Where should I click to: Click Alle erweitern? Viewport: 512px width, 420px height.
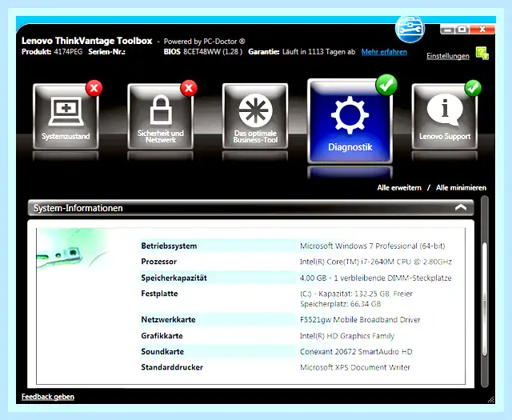(399, 188)
